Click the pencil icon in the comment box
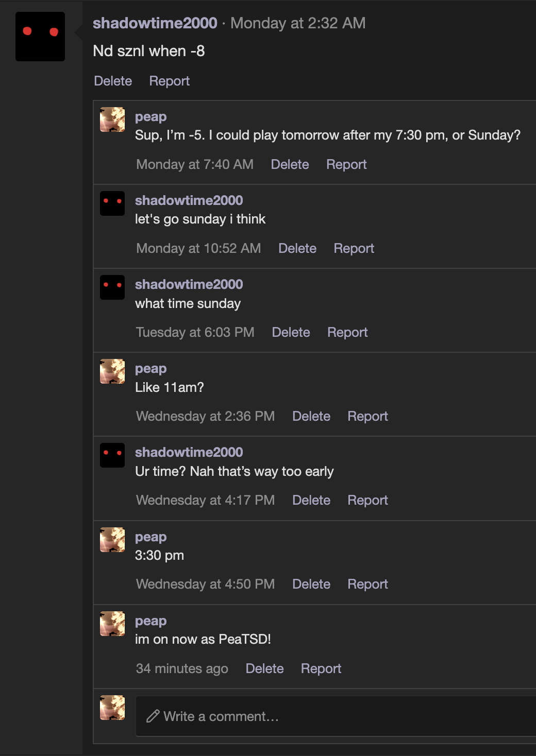 click(x=152, y=716)
